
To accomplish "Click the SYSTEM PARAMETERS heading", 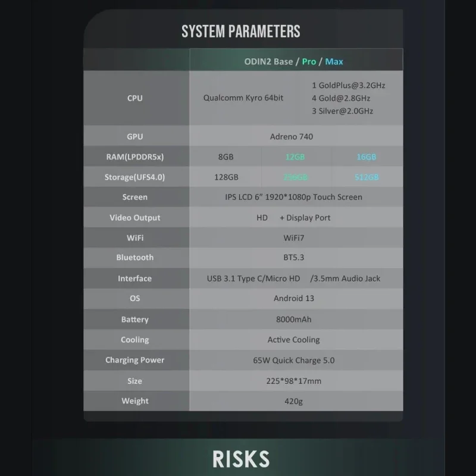I will click(x=240, y=31).
